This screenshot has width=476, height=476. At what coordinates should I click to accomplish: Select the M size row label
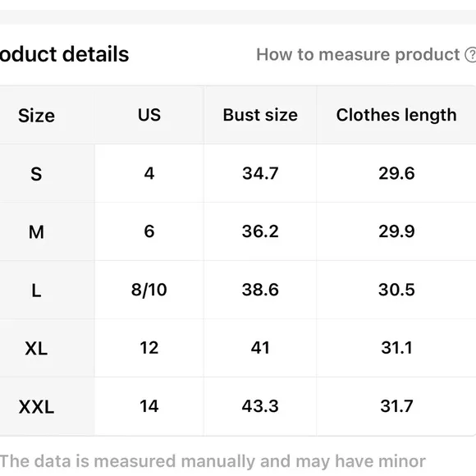36,232
